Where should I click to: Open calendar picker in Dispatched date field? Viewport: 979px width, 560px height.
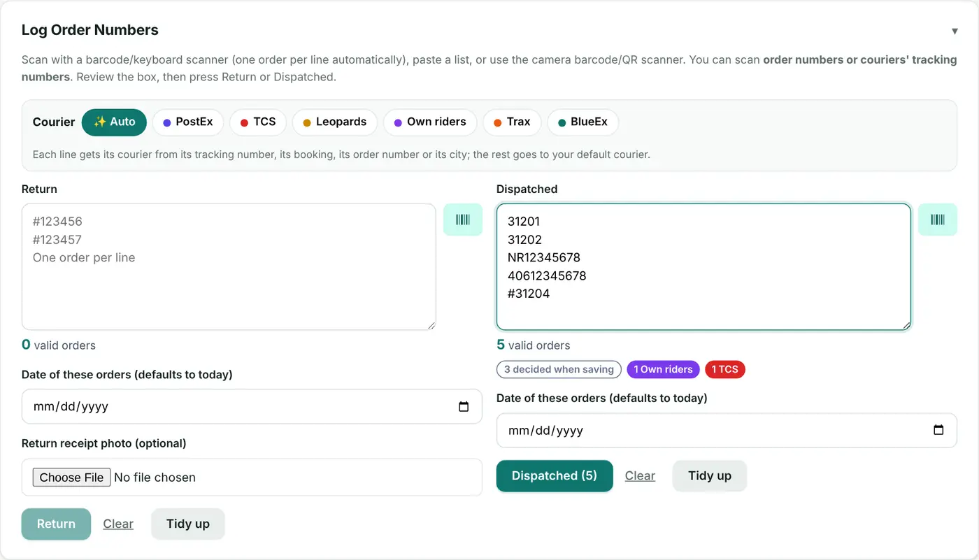click(x=938, y=431)
